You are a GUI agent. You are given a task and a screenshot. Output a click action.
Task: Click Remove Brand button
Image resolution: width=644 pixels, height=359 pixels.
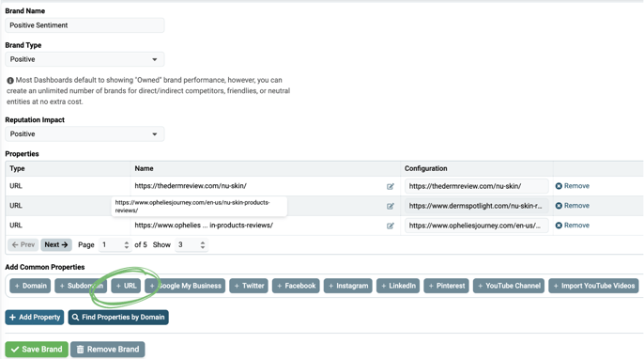tap(108, 349)
